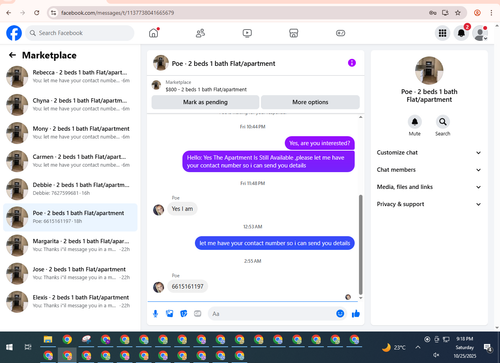Click back arrow next to Marketplace
Screen dimensions: 500x363
pos(13,55)
